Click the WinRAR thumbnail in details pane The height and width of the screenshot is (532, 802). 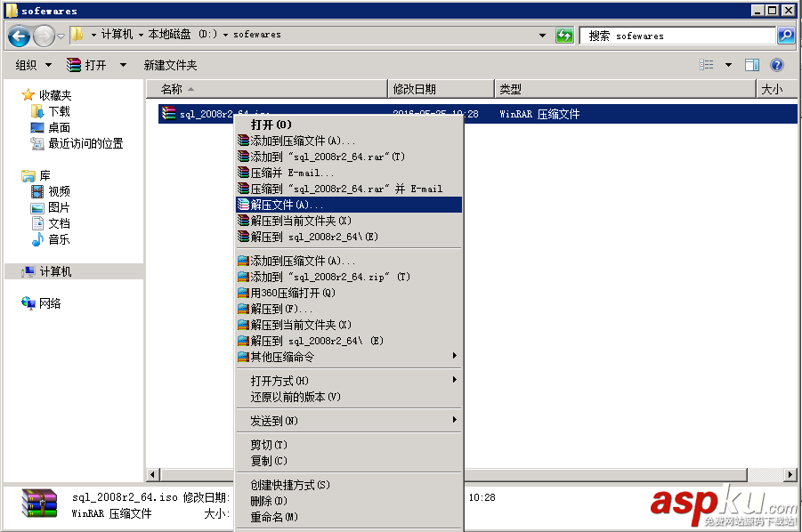coord(39,504)
